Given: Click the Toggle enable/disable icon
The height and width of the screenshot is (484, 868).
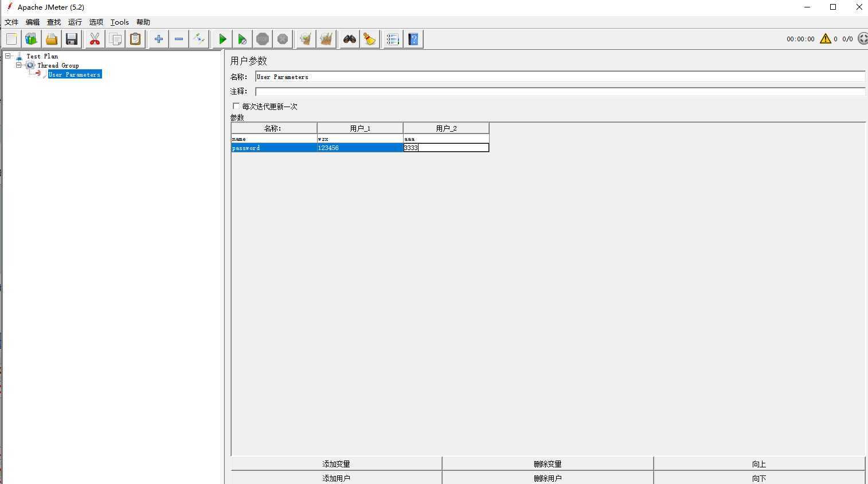Looking at the screenshot, I should tap(199, 39).
